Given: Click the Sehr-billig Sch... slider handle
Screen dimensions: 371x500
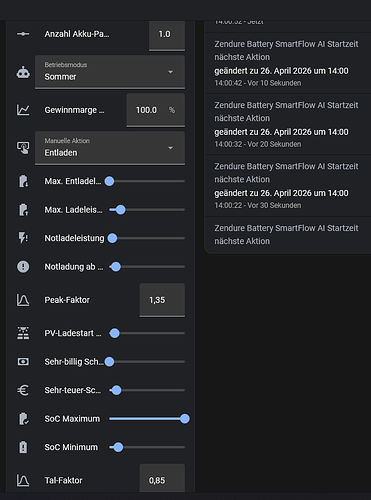Looking at the screenshot, I should 109,362.
